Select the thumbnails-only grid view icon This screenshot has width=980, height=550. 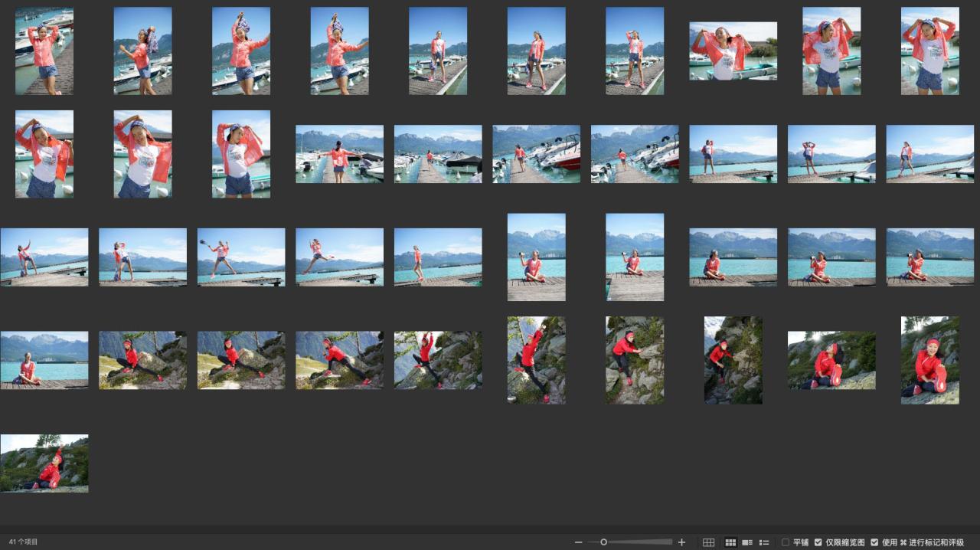click(730, 542)
